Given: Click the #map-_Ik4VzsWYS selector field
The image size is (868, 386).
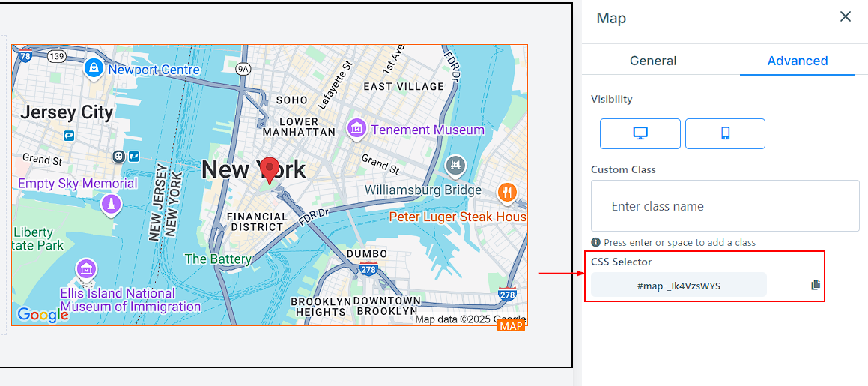Looking at the screenshot, I should coord(679,285).
